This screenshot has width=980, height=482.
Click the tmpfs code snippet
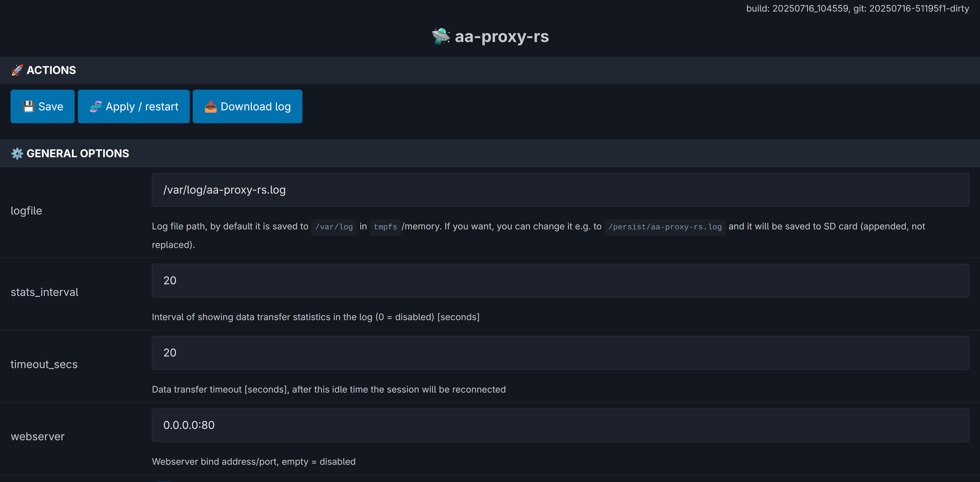tap(385, 227)
